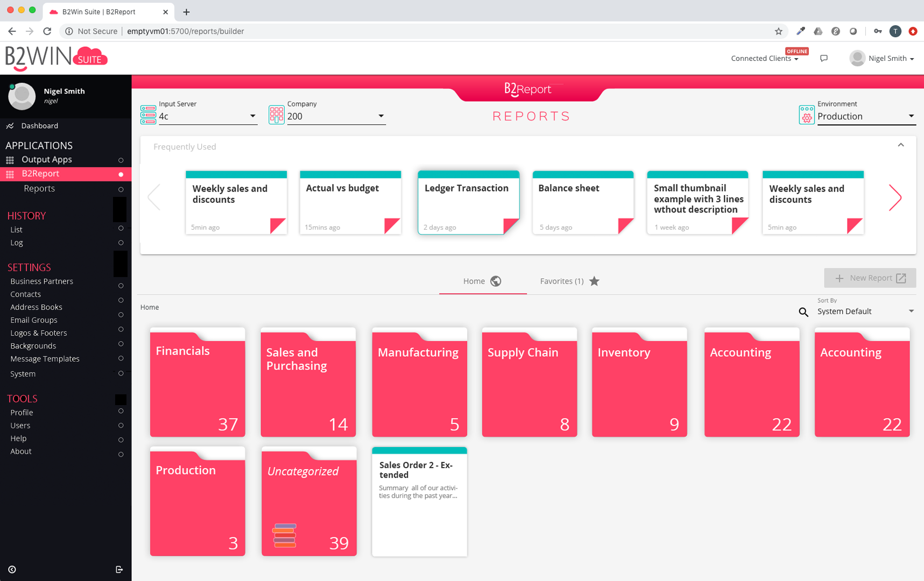Show next frequently used reports
Image resolution: width=924 pixels, height=581 pixels.
(x=895, y=197)
